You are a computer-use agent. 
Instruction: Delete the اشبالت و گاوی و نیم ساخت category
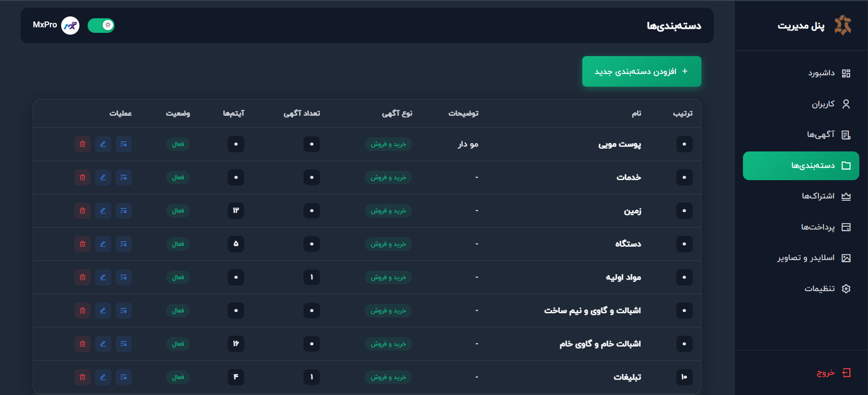click(83, 311)
